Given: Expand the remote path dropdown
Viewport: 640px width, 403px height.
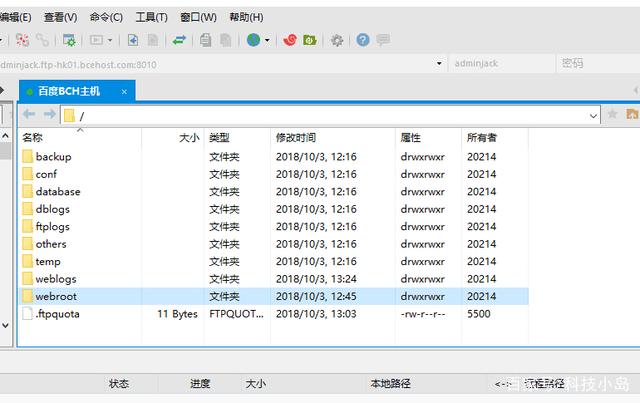Looking at the screenshot, I should tap(594, 115).
